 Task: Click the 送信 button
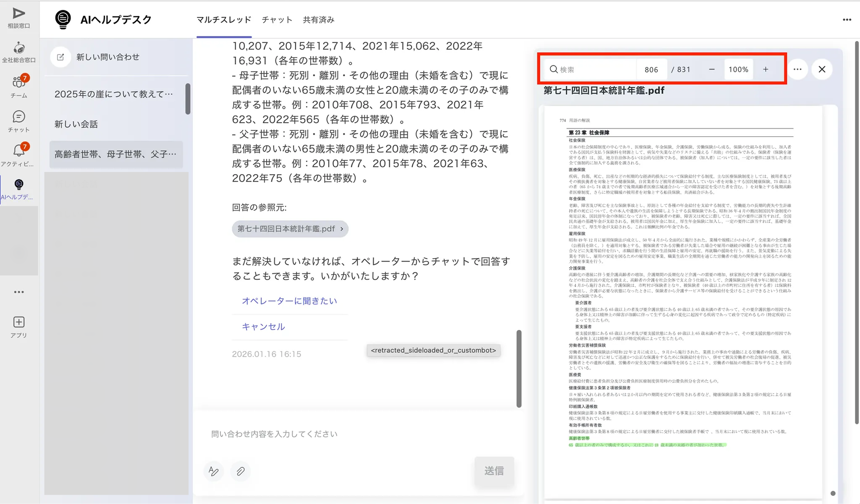coord(494,471)
